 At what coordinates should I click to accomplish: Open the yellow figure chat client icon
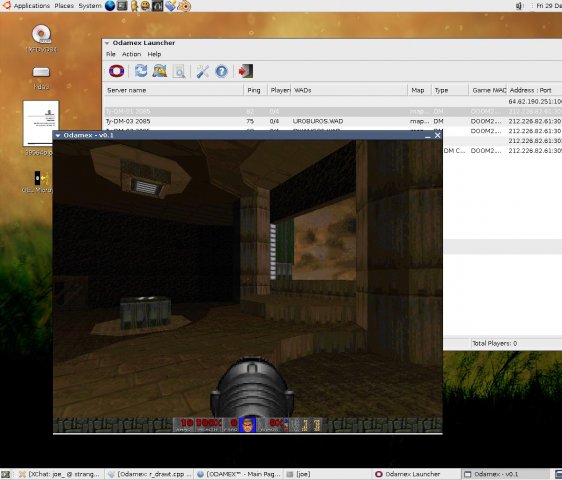click(134, 6)
